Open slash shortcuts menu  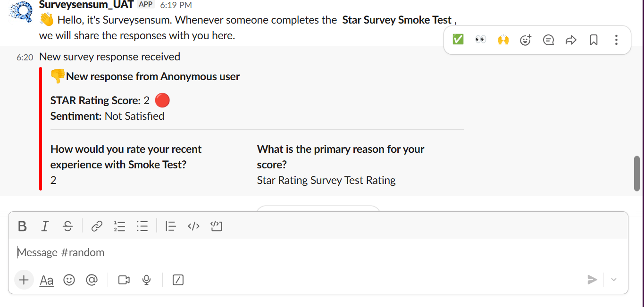pos(178,280)
